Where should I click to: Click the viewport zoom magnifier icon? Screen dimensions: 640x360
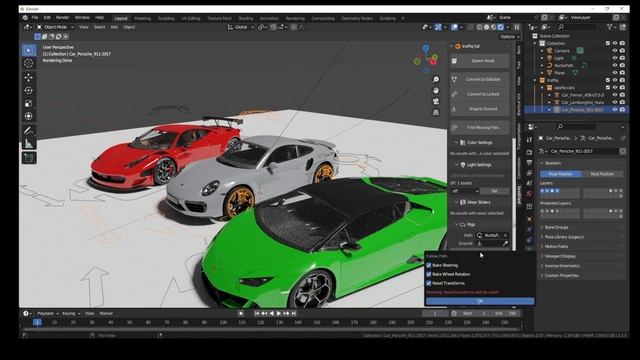point(436,80)
